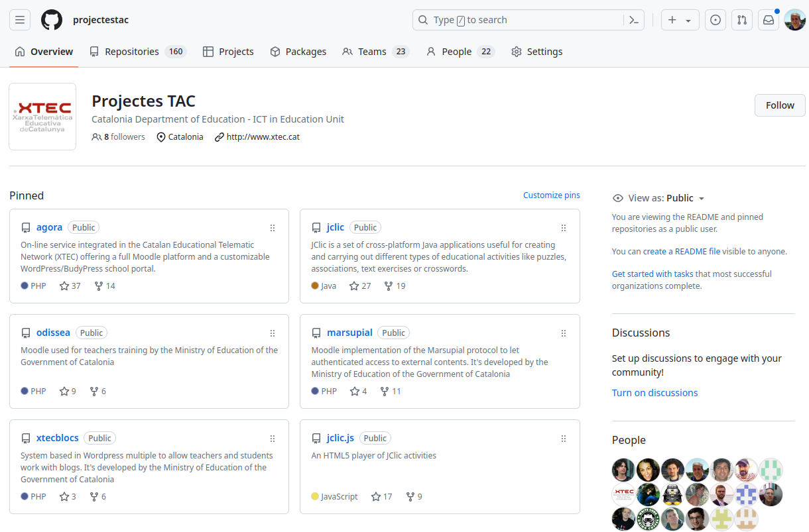Open the View as Public dropdown
The width and height of the screenshot is (809, 532).
point(666,198)
